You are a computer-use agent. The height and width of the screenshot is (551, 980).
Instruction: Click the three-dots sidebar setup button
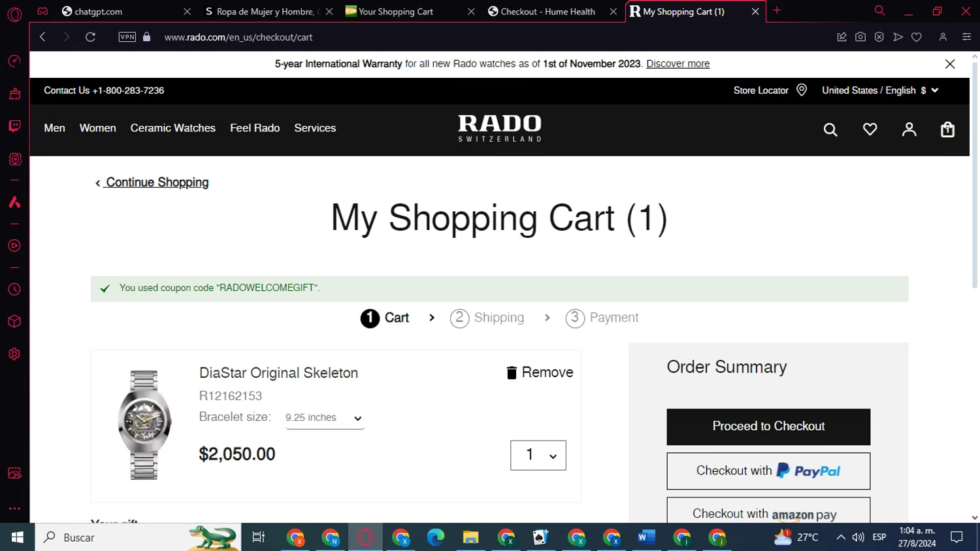pos(14,508)
